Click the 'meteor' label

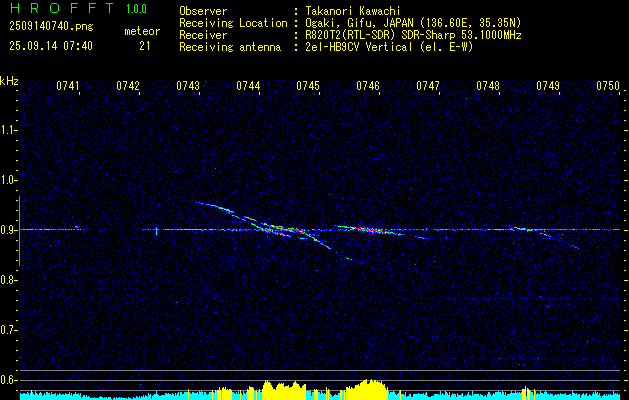[142, 31]
